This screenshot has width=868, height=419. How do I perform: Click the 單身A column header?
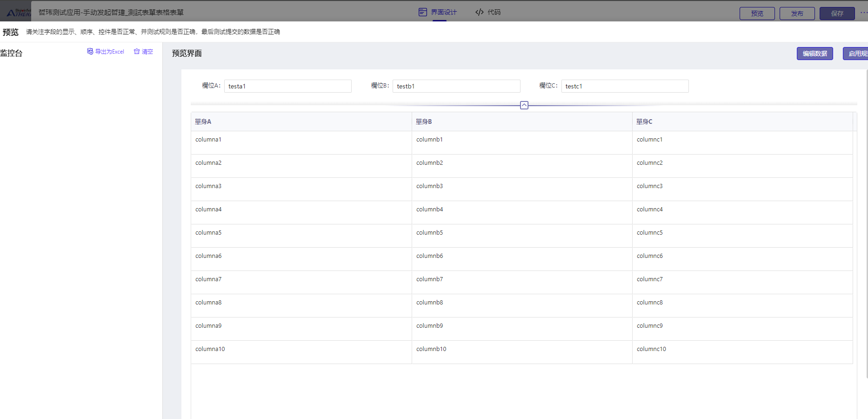click(x=301, y=122)
